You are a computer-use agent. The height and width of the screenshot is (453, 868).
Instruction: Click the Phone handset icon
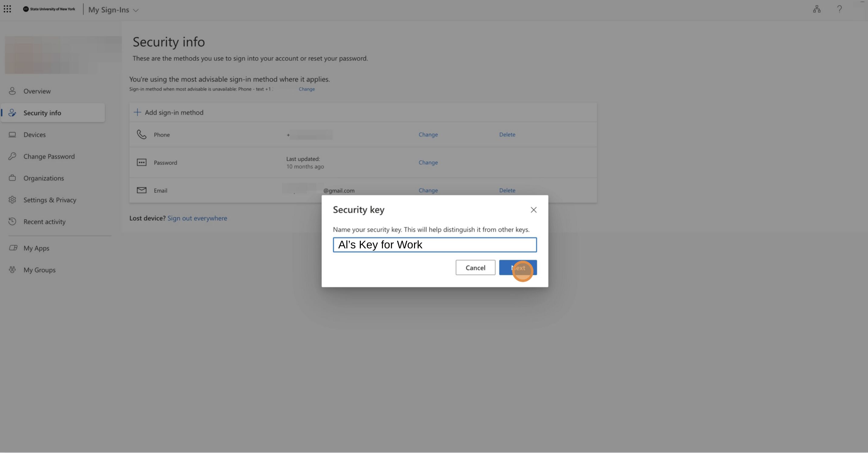[x=142, y=135]
